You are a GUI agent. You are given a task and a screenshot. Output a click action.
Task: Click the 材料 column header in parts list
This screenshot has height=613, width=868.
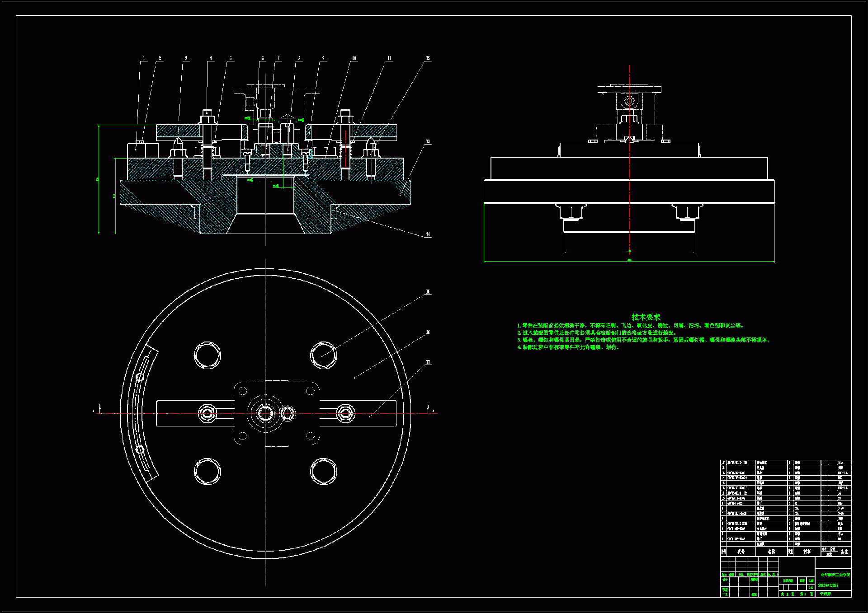[807, 552]
